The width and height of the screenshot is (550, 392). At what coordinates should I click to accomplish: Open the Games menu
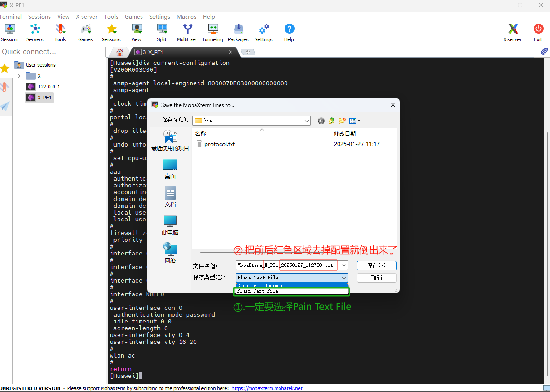134,16
